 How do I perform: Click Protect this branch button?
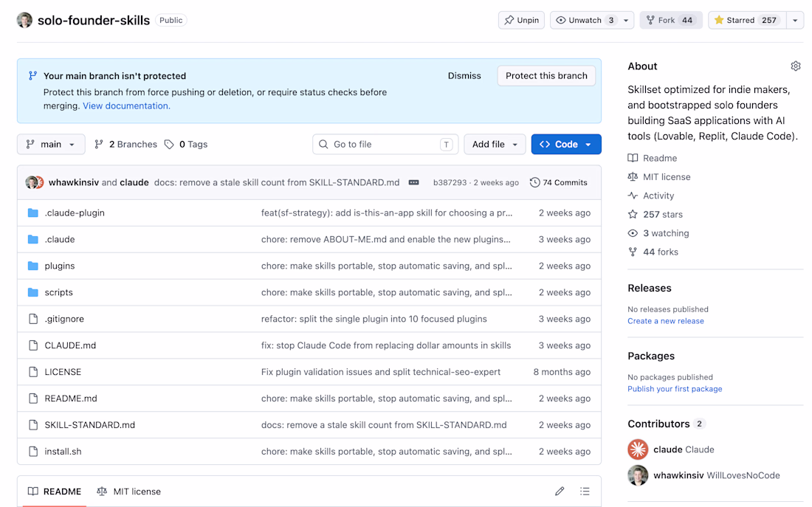pyautogui.click(x=546, y=75)
